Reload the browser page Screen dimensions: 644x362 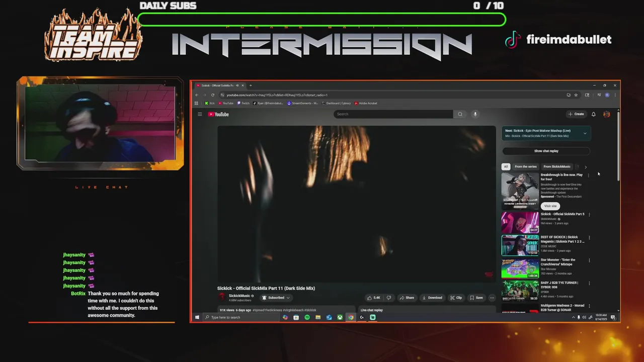point(213,95)
